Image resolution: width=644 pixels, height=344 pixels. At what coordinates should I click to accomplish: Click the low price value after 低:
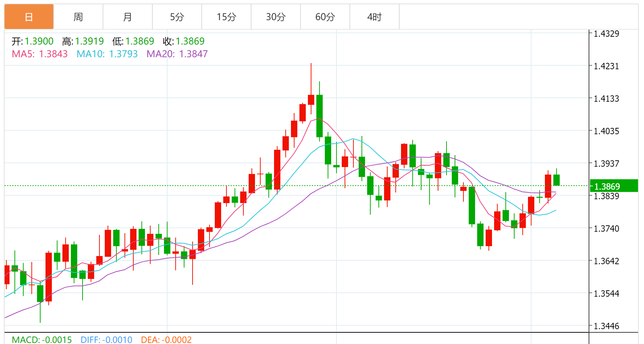(x=140, y=41)
